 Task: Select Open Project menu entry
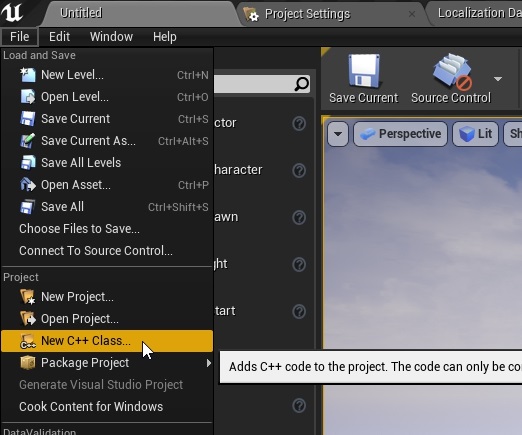[107, 319]
